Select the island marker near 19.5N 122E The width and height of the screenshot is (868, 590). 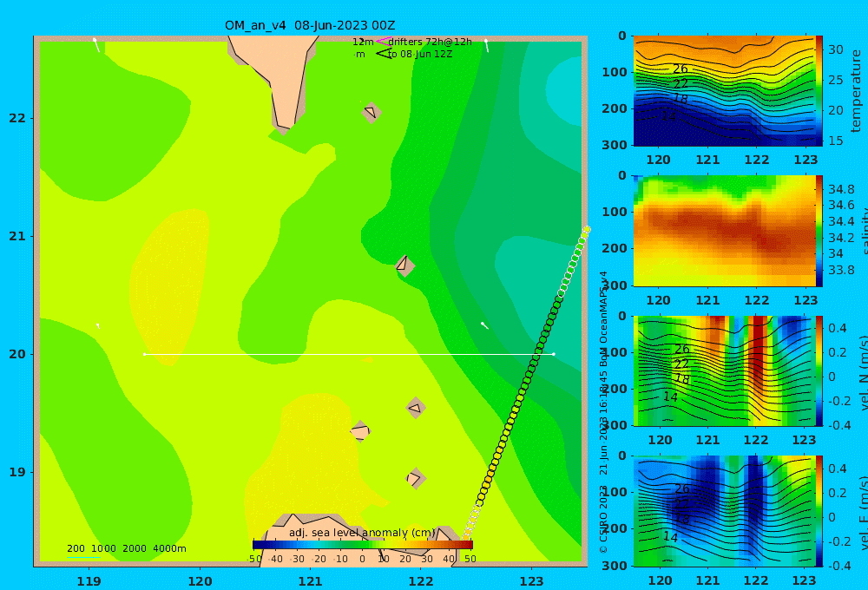(416, 409)
